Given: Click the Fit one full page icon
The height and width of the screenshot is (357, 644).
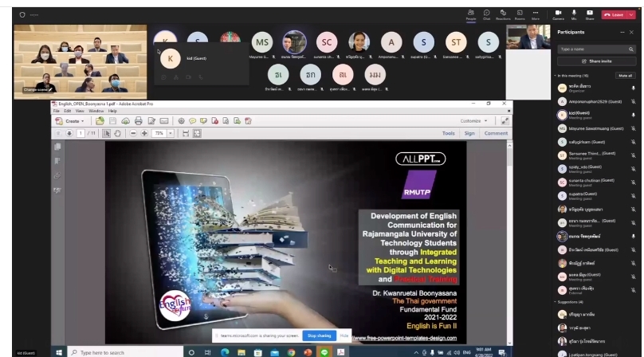Looking at the screenshot, I should (197, 134).
